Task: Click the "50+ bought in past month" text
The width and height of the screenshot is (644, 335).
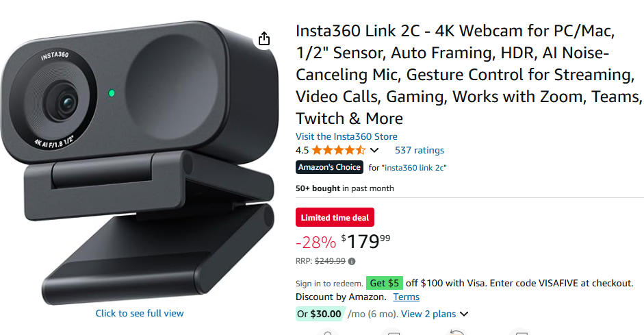Action: tap(344, 188)
